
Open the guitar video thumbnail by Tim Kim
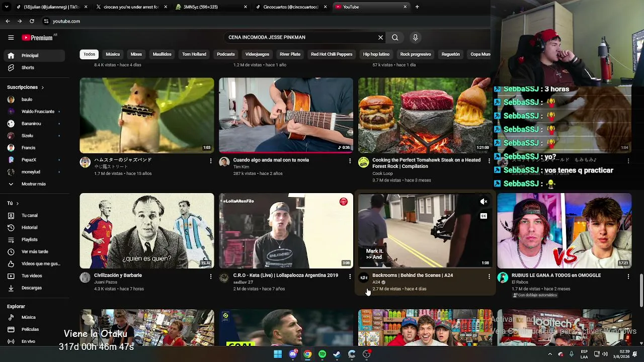(x=286, y=115)
